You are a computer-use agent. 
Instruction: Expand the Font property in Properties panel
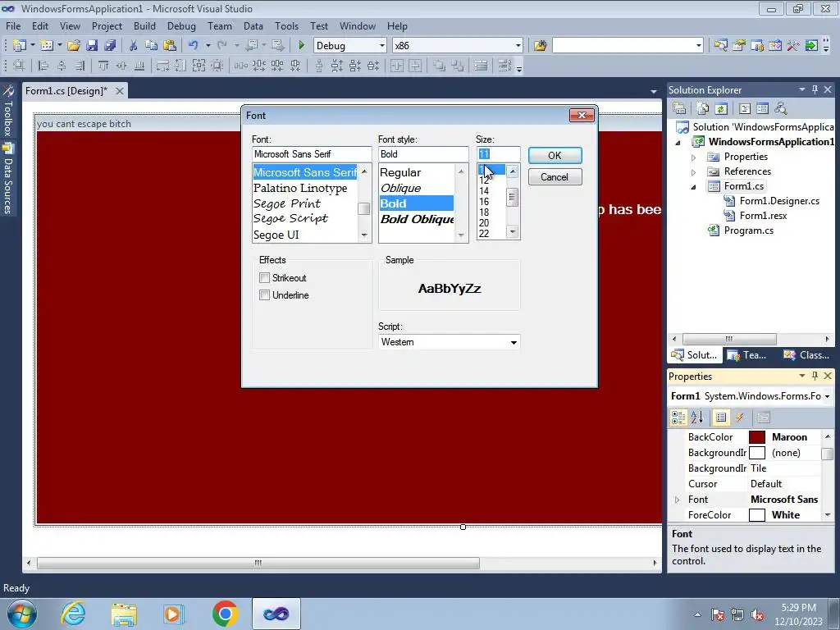click(x=677, y=500)
